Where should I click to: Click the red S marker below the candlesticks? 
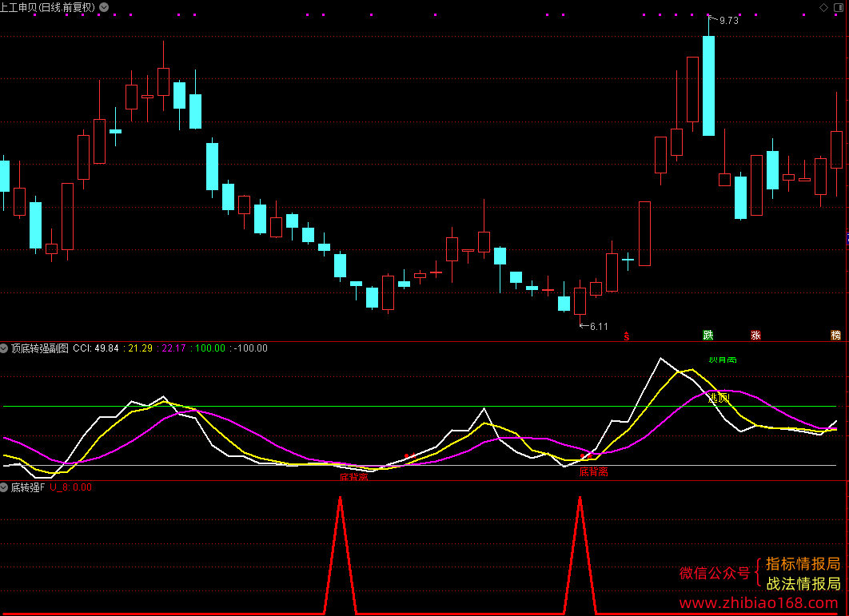(627, 336)
